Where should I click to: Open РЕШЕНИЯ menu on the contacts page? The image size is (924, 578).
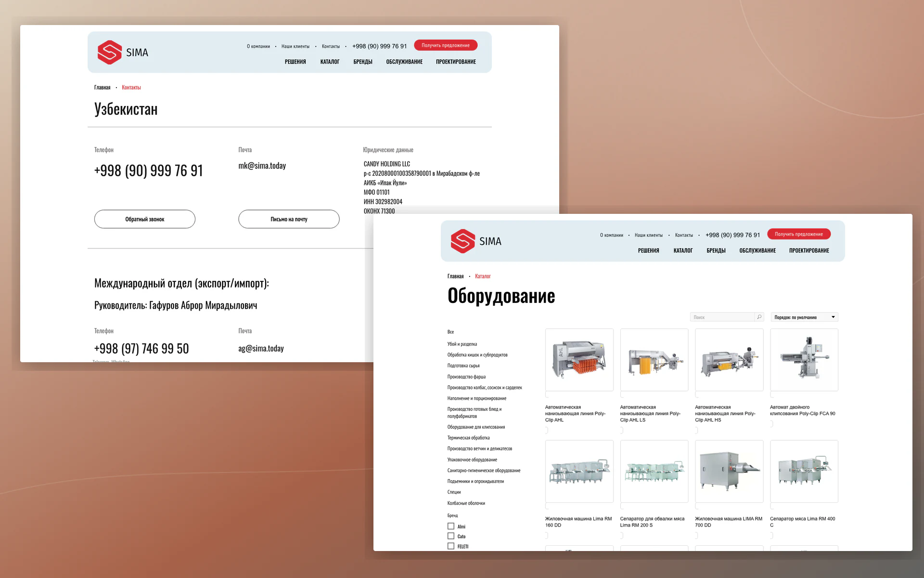coord(295,62)
